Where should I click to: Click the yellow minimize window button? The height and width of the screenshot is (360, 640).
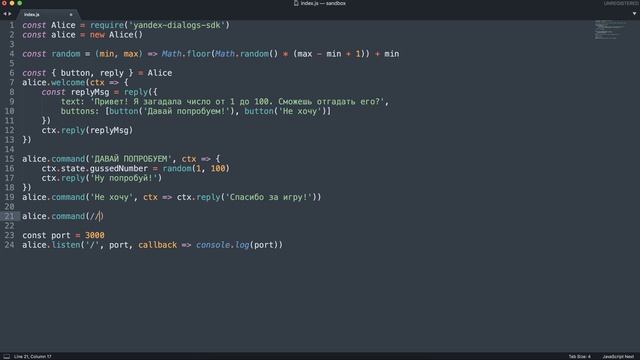pyautogui.click(x=12, y=3)
